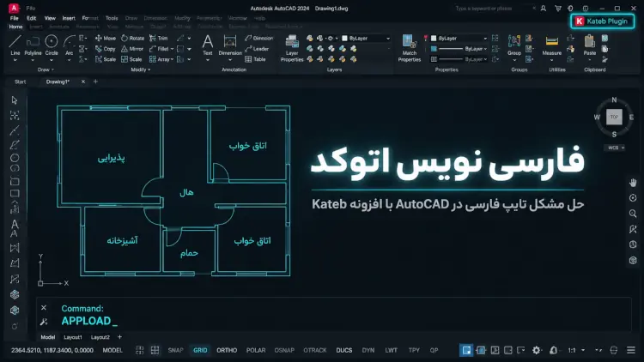Toggle OTRACK in status bar
This screenshot has height=362, width=644.
pyautogui.click(x=315, y=350)
